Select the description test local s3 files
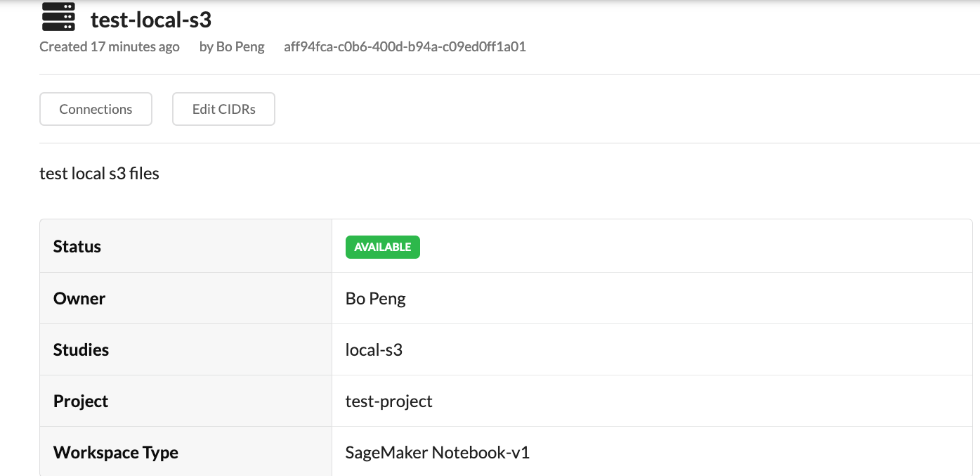Screen dimensions: 980x476 tap(99, 172)
